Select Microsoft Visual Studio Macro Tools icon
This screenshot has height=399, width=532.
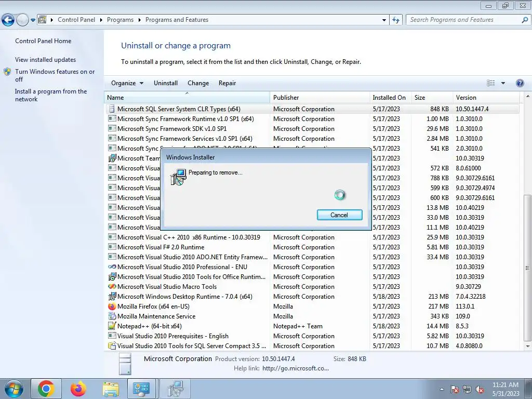(112, 286)
